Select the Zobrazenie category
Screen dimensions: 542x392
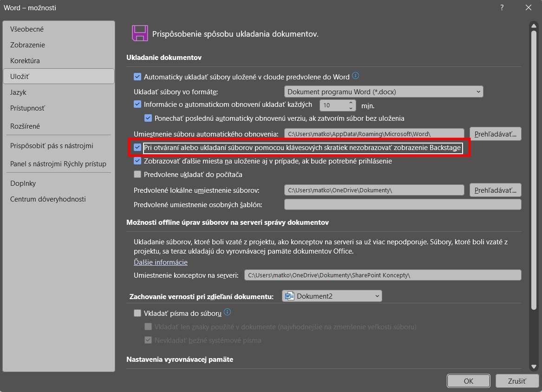pyautogui.click(x=59, y=45)
